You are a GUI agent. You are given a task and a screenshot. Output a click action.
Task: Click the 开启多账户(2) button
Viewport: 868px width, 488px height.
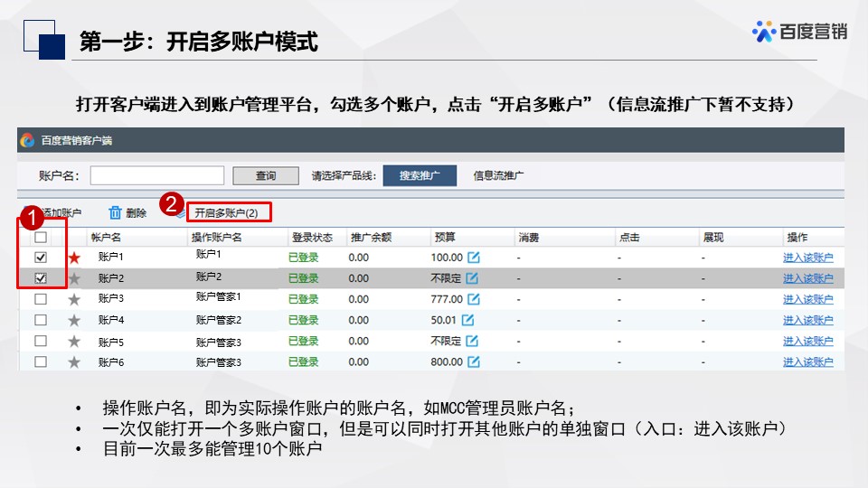pyautogui.click(x=229, y=212)
